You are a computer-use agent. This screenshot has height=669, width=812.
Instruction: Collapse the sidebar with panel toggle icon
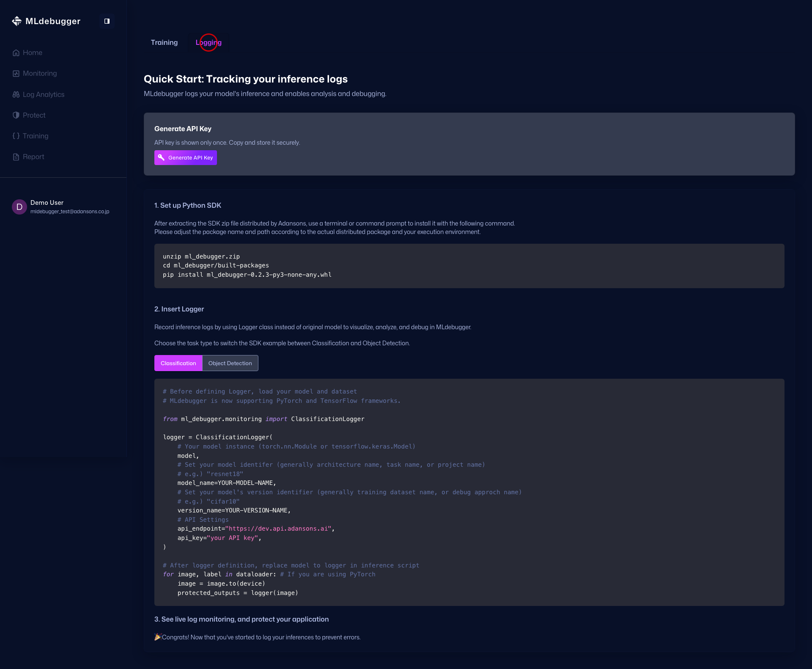coord(107,21)
